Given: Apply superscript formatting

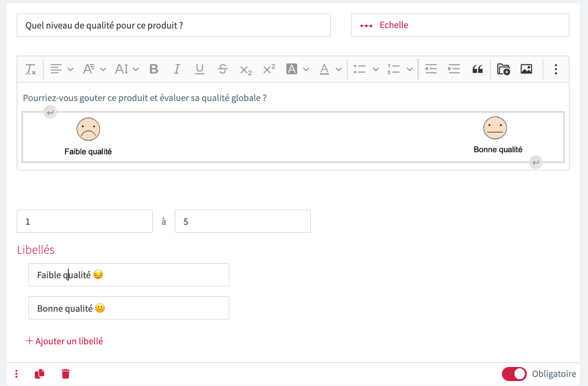Looking at the screenshot, I should pyautogui.click(x=269, y=69).
